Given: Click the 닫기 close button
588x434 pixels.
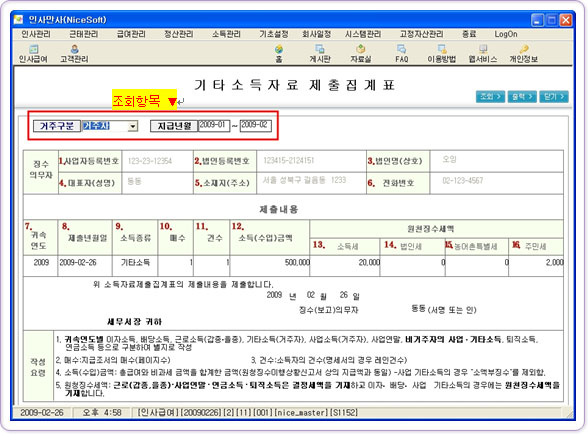Looking at the screenshot, I should [x=554, y=97].
